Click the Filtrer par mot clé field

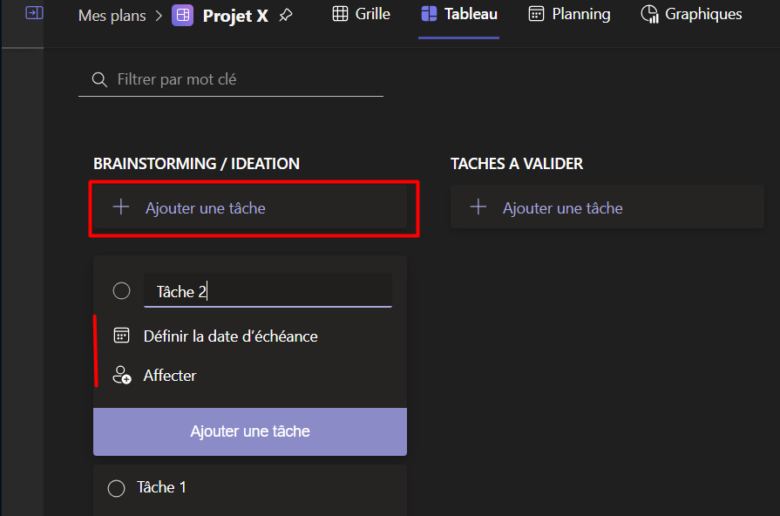[x=240, y=79]
